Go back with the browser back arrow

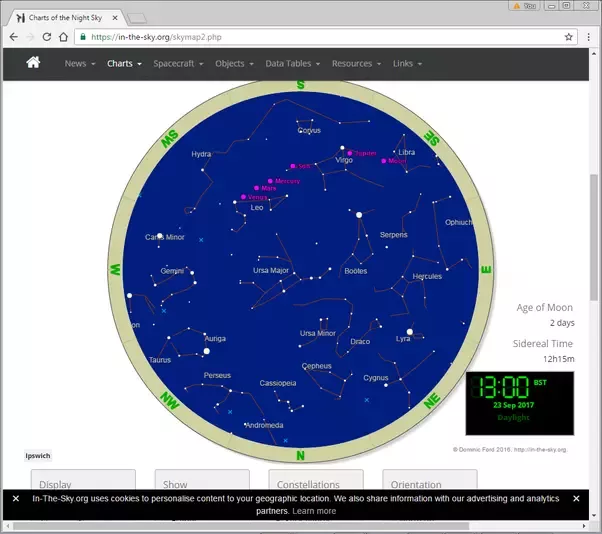click(x=14, y=37)
